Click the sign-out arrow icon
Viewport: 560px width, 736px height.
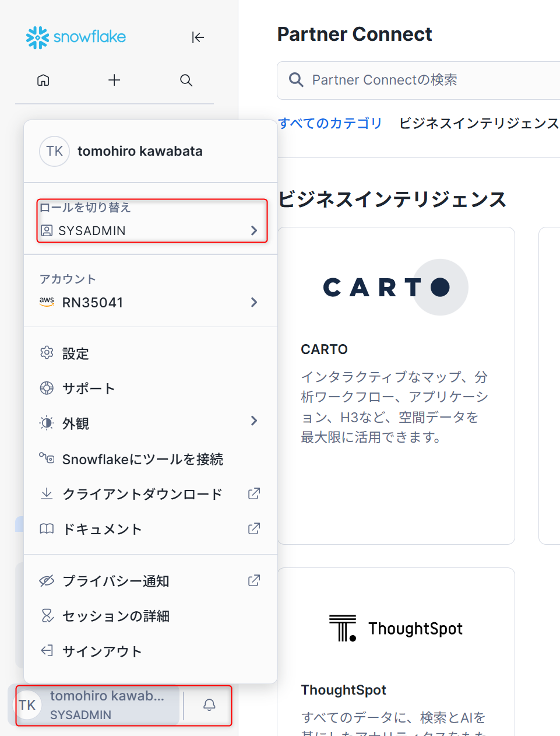47,650
